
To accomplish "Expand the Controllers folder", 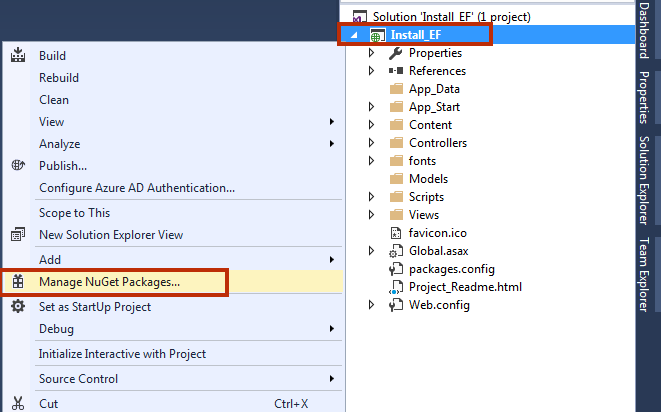I will point(371,143).
